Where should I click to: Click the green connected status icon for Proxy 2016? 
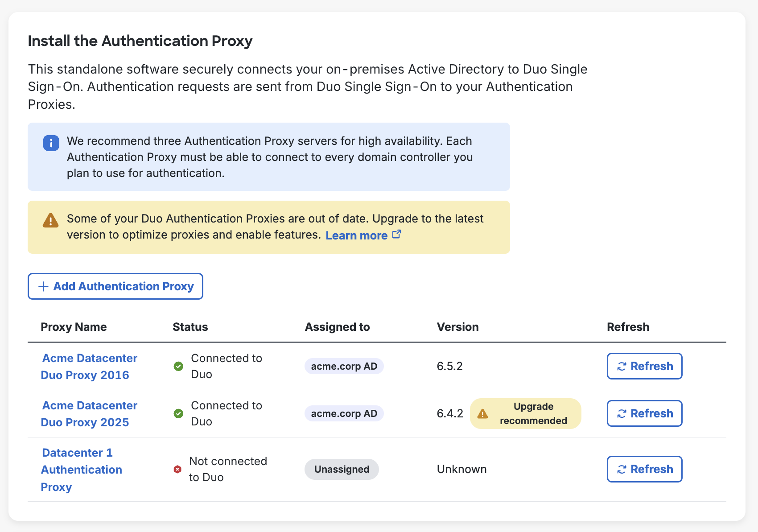[x=178, y=367]
